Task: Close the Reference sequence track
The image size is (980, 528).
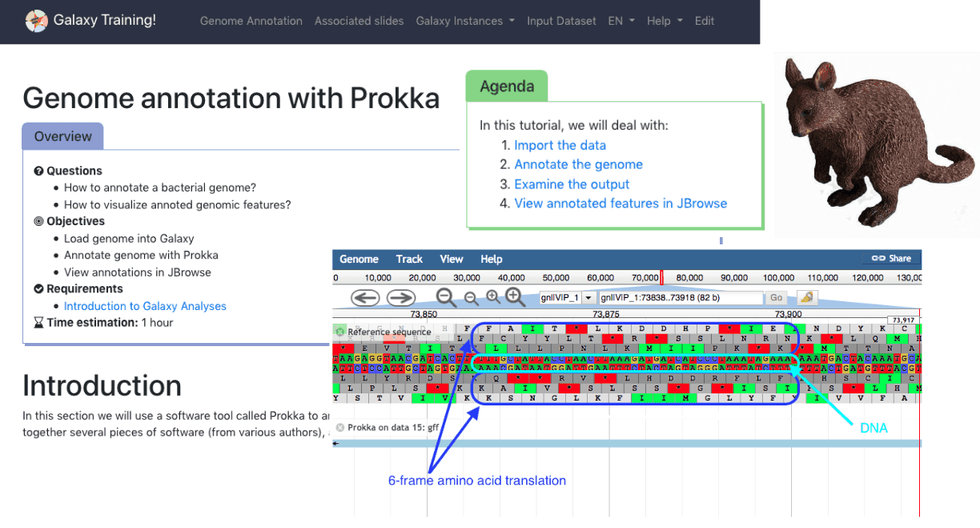Action: tap(340, 332)
